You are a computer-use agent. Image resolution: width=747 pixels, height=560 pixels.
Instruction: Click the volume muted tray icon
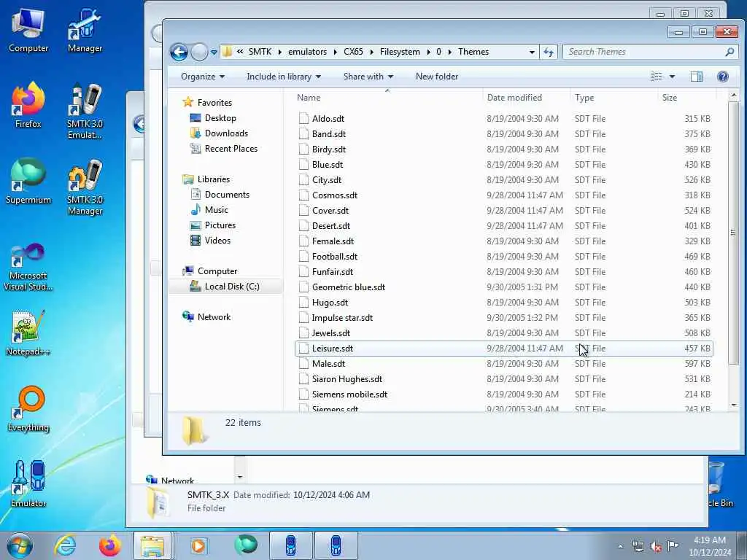click(656, 547)
